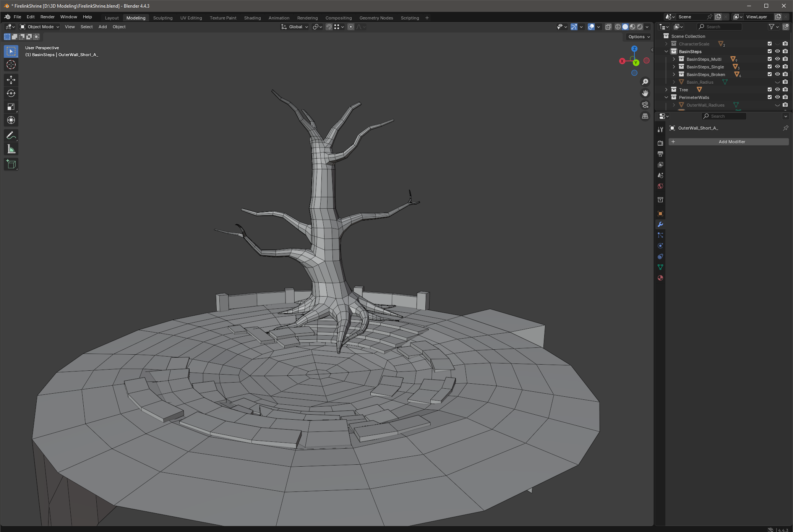Expand the BasinSteps_Broken collection
The image size is (793, 532).
[674, 75]
